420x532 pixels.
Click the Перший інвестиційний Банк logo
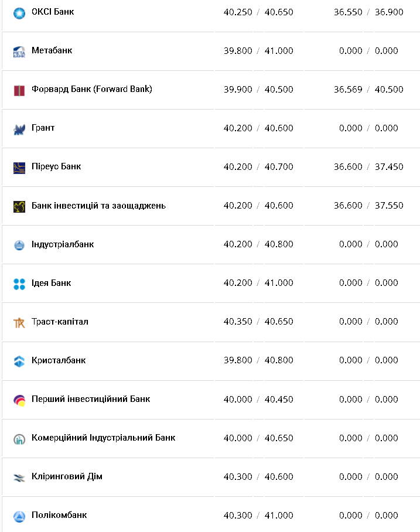pyautogui.click(x=19, y=400)
